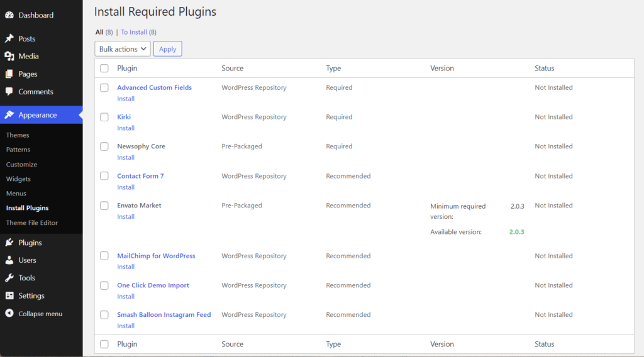
Task: Install the Advanced Custom Fields plugin
Action: [x=126, y=99]
